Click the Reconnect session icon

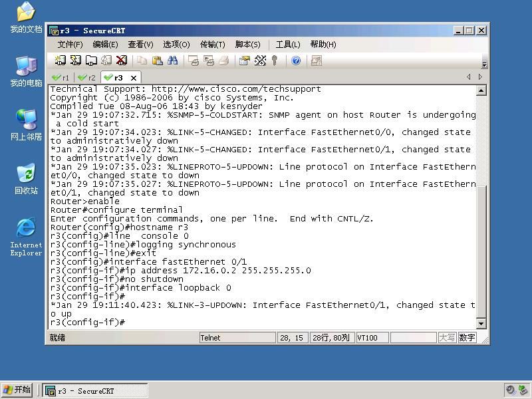tap(106, 61)
